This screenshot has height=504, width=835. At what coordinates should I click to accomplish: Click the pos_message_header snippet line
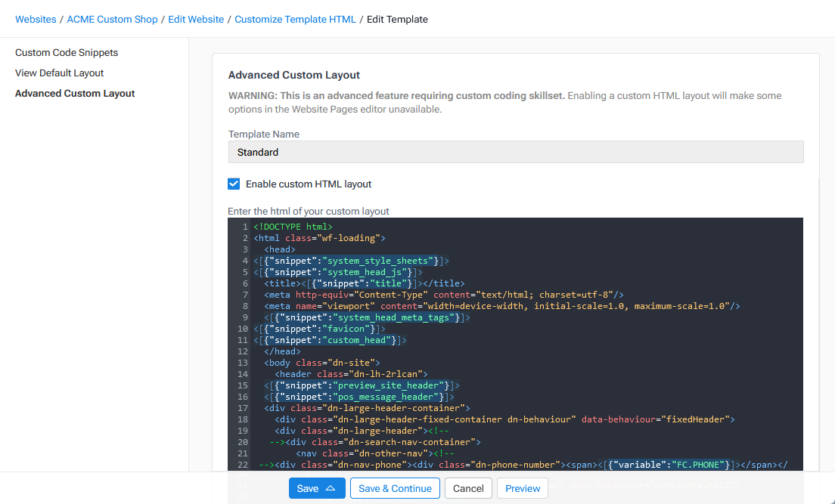coord(359,397)
